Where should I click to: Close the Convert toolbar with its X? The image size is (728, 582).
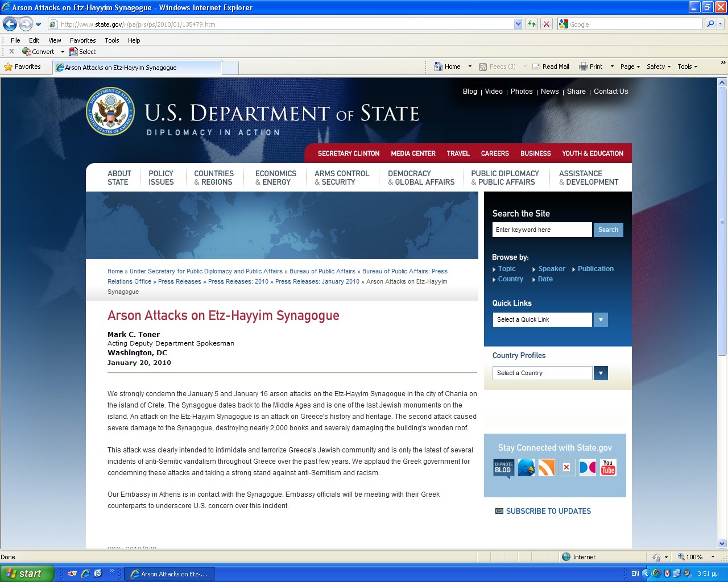[11, 51]
